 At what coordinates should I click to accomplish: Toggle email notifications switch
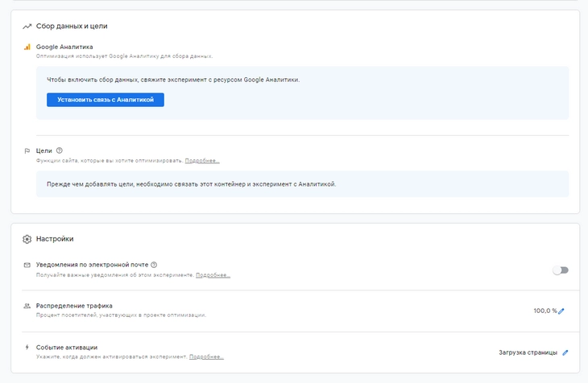(561, 270)
